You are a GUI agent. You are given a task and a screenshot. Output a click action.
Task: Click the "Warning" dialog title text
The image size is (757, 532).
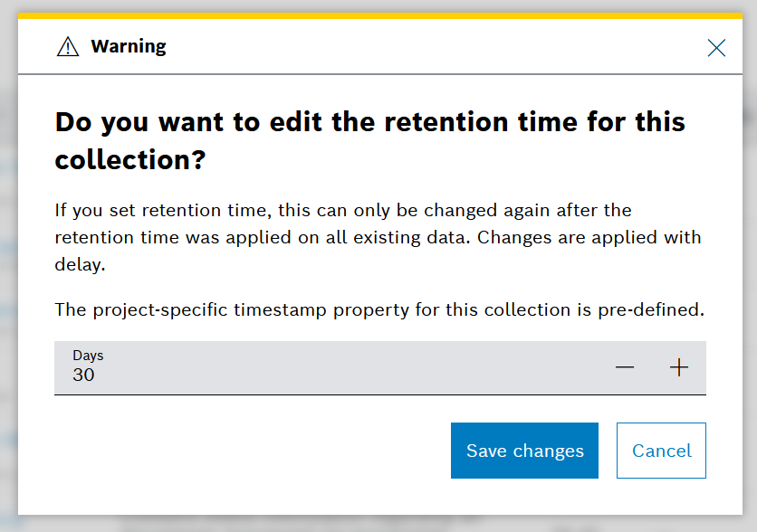click(x=129, y=46)
